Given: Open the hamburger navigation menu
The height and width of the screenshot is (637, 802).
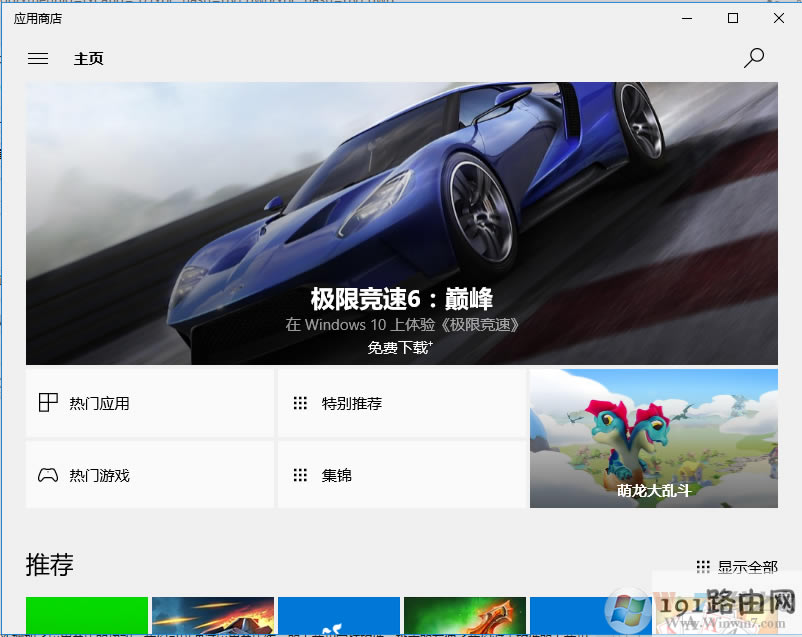Looking at the screenshot, I should click(38, 59).
